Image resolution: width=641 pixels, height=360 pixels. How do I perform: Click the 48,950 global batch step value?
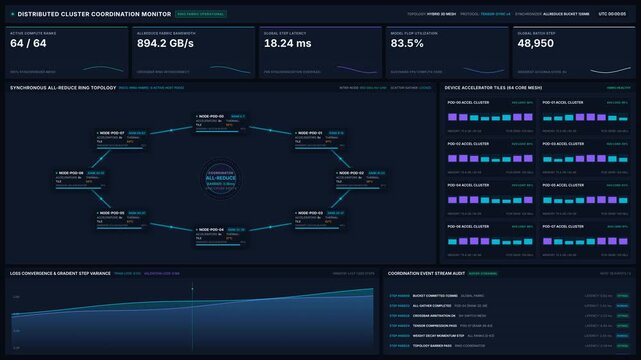536,43
